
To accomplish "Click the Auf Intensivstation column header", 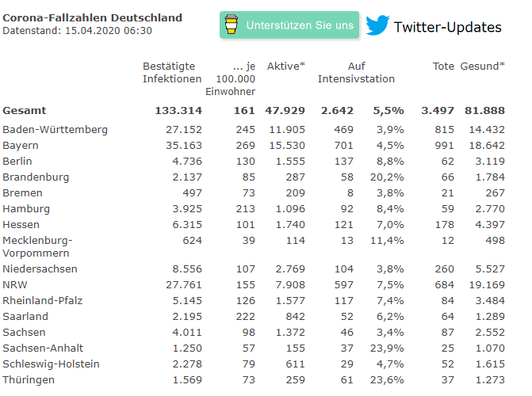I will point(356,73).
